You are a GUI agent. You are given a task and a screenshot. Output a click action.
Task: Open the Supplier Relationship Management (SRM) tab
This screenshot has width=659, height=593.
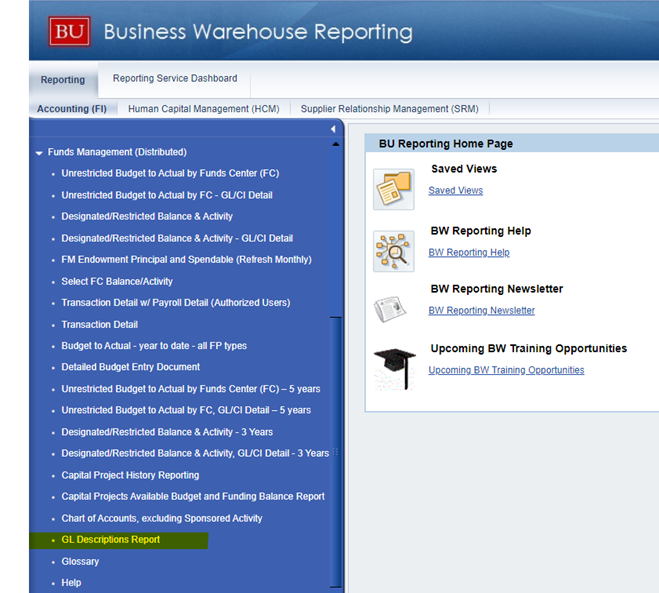pyautogui.click(x=389, y=109)
